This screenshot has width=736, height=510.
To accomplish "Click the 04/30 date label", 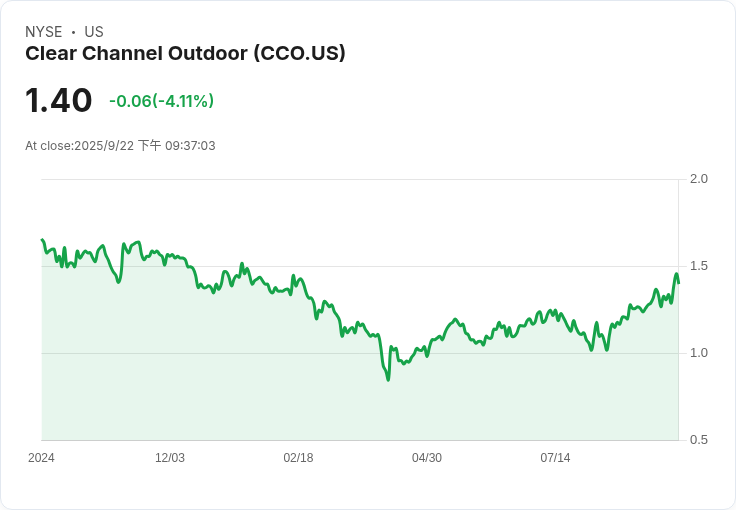I will [x=427, y=458].
